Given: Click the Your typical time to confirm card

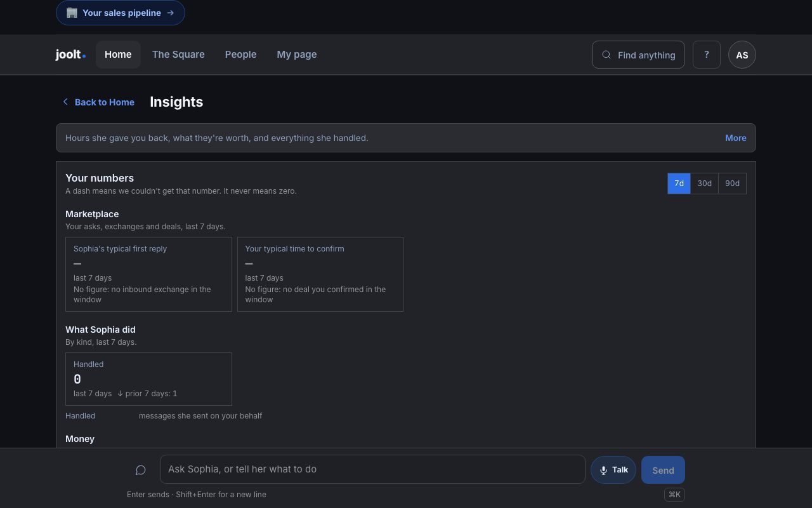Looking at the screenshot, I should [x=320, y=274].
